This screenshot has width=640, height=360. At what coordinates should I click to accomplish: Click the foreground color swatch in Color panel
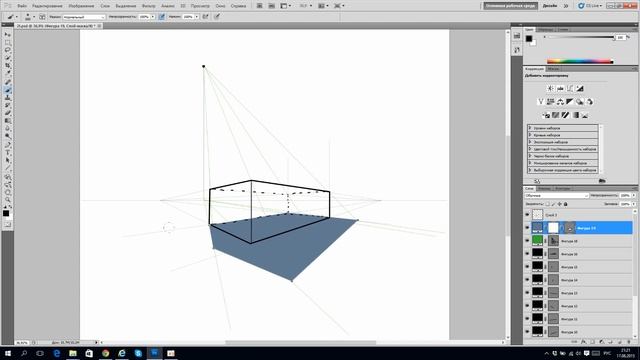click(x=529, y=38)
